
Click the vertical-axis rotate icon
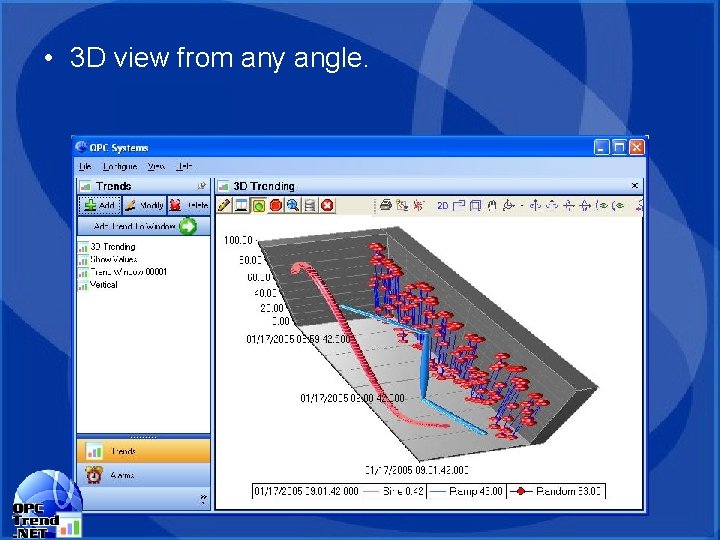(535, 205)
